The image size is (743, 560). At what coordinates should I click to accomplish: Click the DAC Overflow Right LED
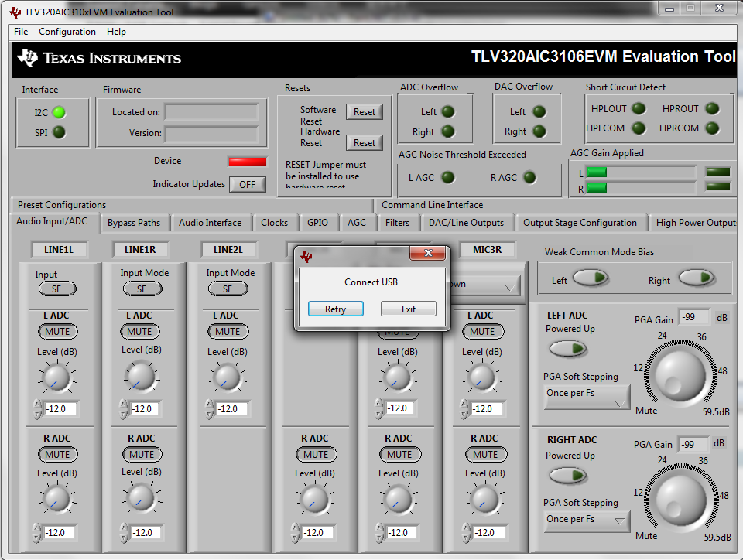point(539,131)
